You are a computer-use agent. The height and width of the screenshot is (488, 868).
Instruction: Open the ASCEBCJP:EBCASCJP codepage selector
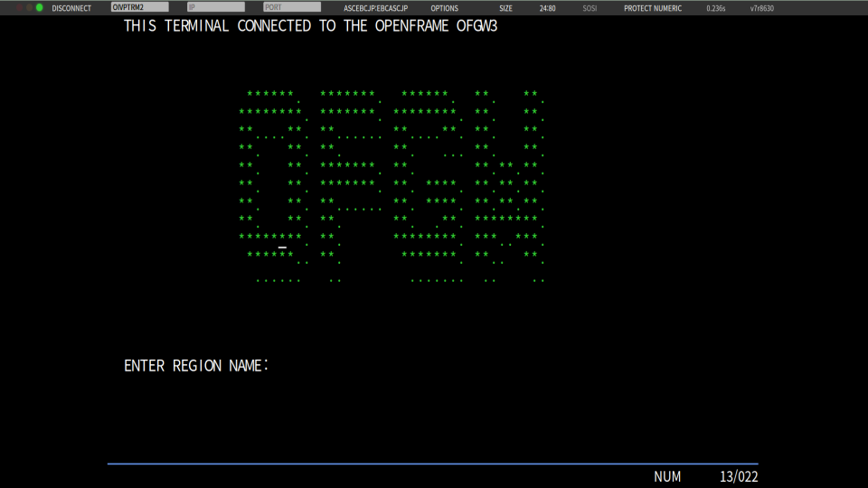[375, 8]
